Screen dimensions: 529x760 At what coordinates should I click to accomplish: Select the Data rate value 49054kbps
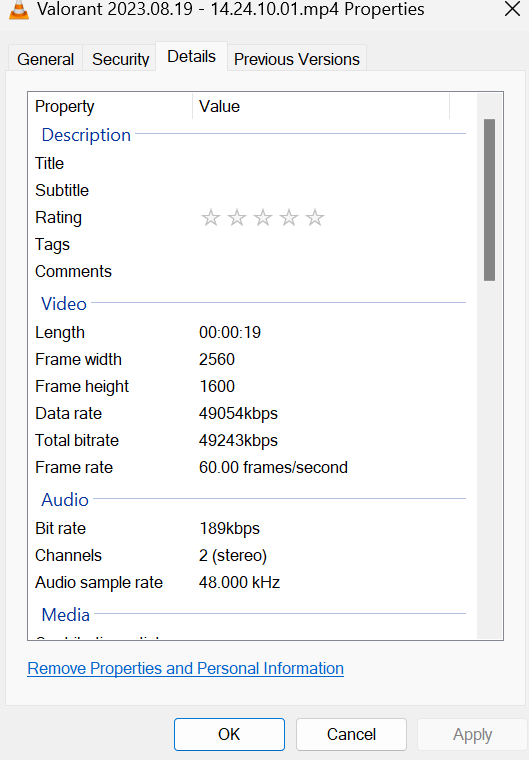coord(238,413)
